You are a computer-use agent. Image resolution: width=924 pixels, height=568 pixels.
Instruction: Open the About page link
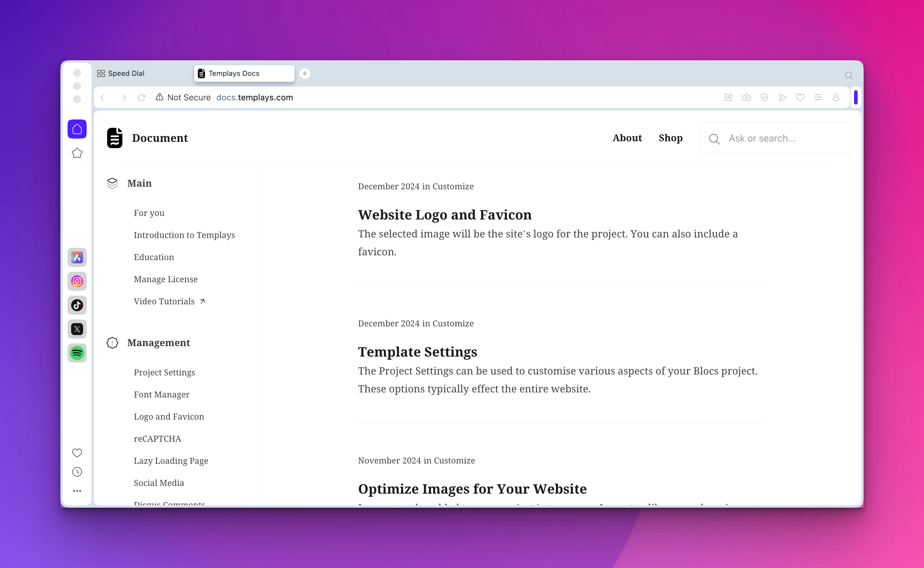[627, 138]
